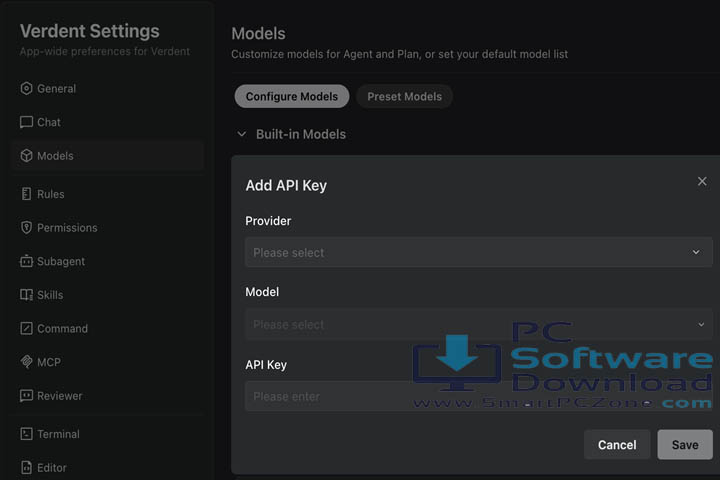The image size is (720, 480).
Task: Open Skills settings
Action: tap(107, 295)
